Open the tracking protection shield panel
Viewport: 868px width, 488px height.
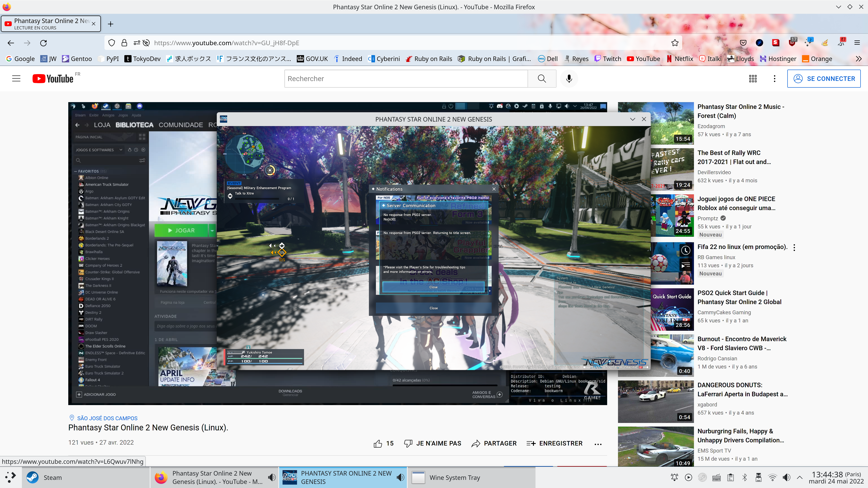pos(111,43)
